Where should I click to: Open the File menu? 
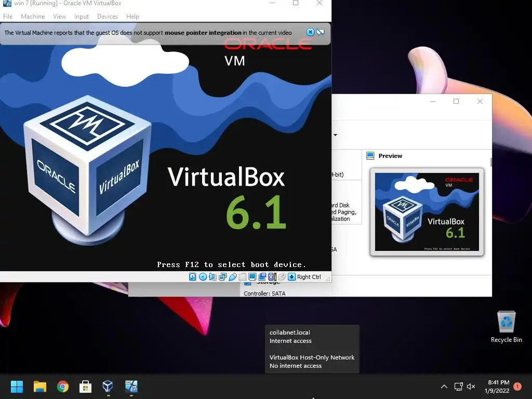point(8,16)
